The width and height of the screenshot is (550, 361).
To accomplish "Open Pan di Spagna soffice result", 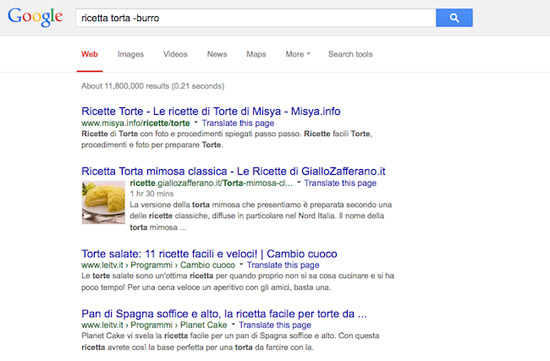I will (224, 314).
